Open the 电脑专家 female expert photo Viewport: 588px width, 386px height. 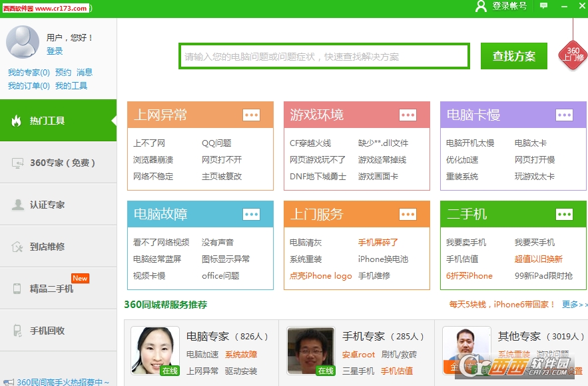(x=154, y=351)
